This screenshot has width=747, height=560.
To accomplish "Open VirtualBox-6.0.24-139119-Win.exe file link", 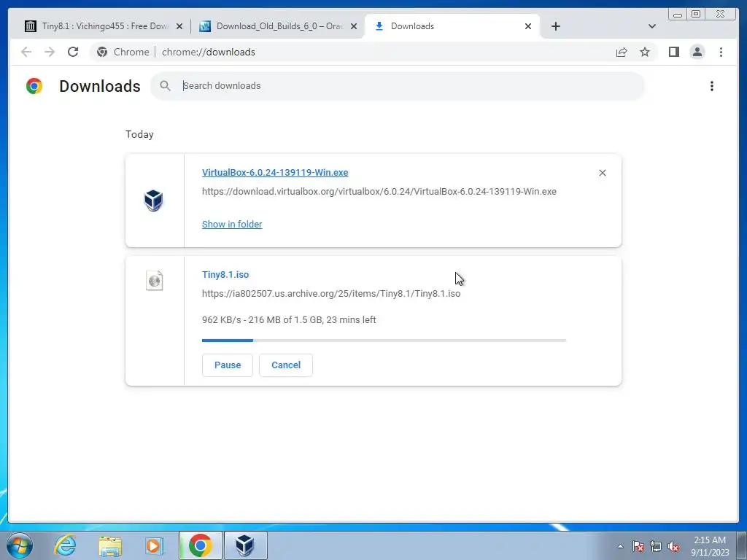I will click(275, 172).
